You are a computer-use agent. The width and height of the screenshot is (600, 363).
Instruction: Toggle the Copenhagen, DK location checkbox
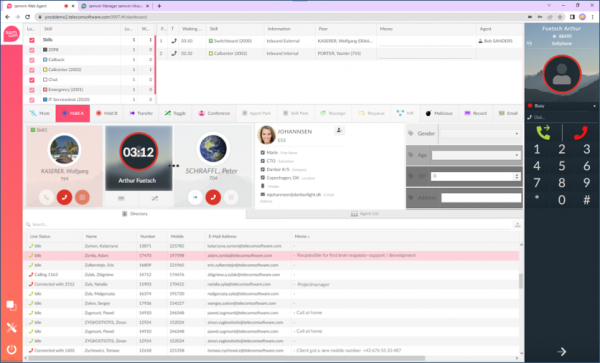tap(262, 177)
